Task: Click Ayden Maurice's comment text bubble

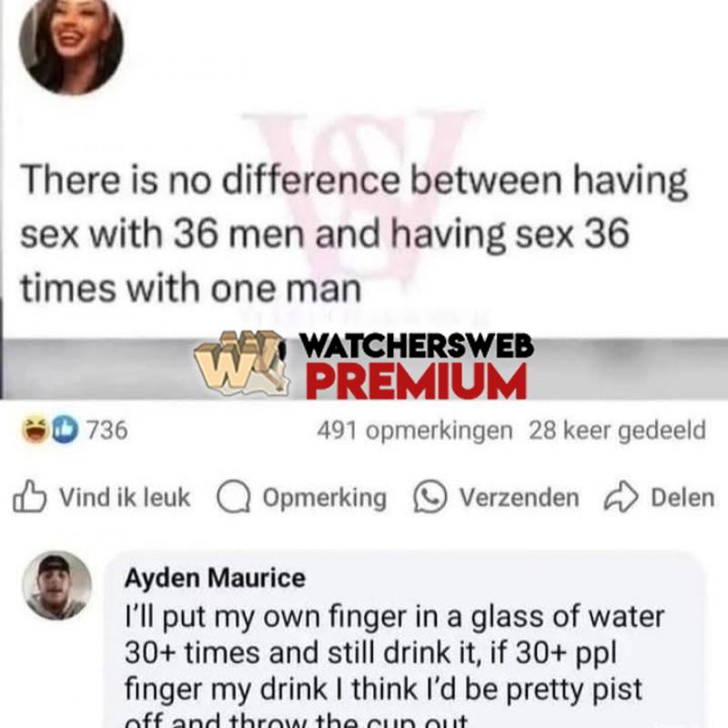Action: (404, 640)
